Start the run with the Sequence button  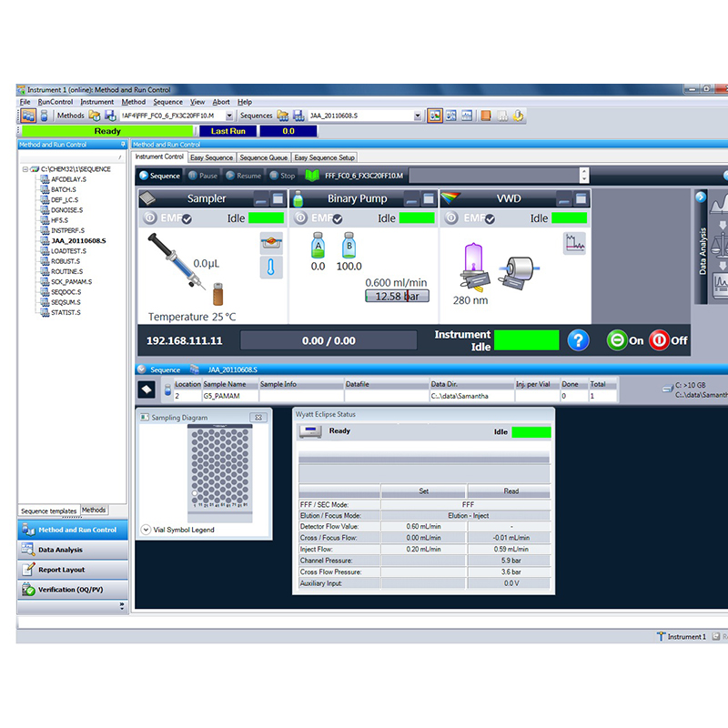(160, 176)
